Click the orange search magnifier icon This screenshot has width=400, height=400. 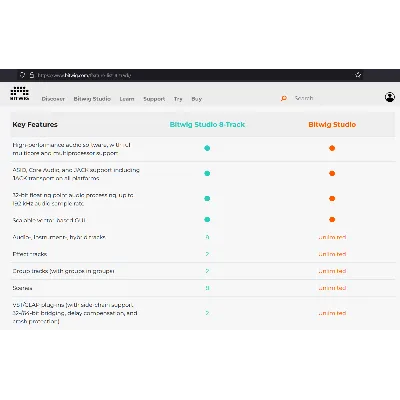click(284, 98)
